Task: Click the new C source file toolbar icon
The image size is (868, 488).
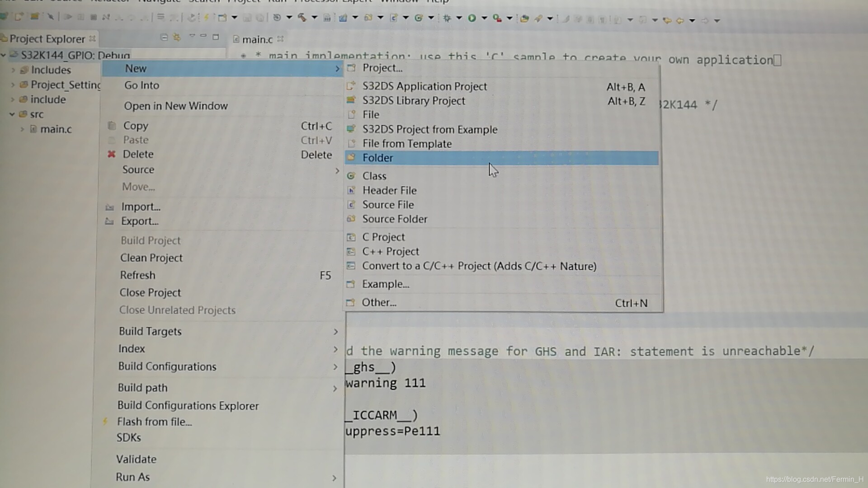Action: 394,18
